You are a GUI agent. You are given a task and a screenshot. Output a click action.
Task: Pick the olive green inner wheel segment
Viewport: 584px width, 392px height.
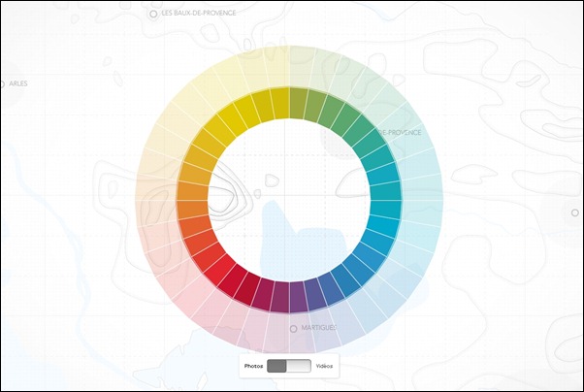tap(299, 103)
